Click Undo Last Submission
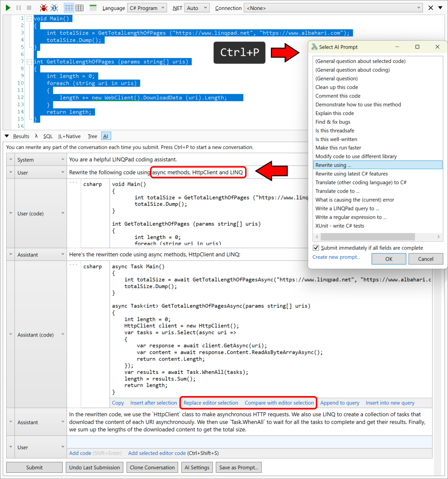 click(x=94, y=467)
